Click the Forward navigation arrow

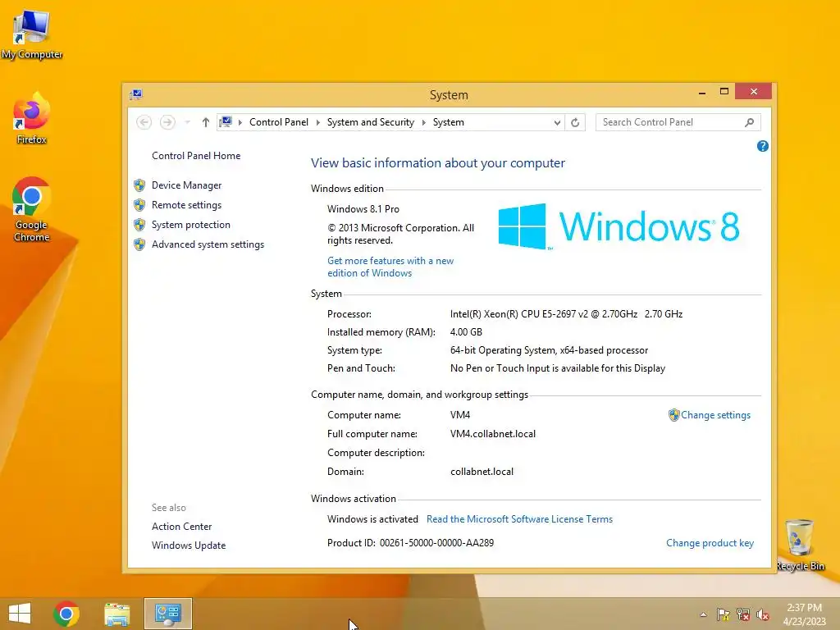click(x=167, y=122)
